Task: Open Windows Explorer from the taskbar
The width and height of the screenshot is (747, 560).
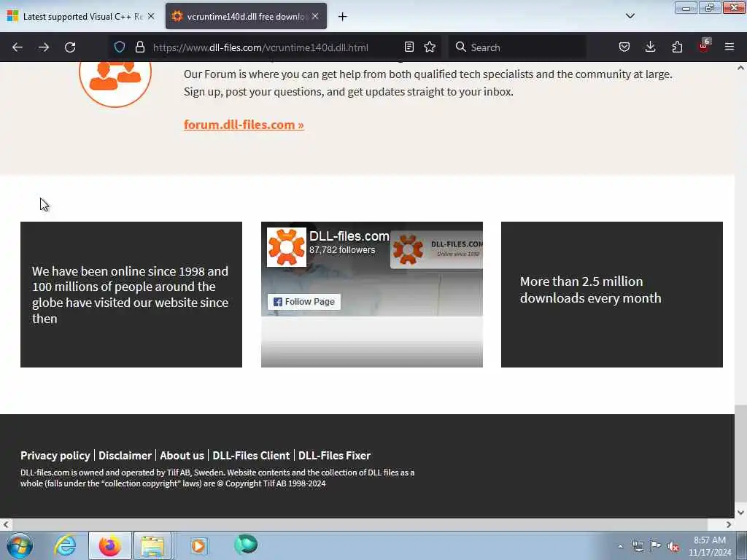Action: 152,545
